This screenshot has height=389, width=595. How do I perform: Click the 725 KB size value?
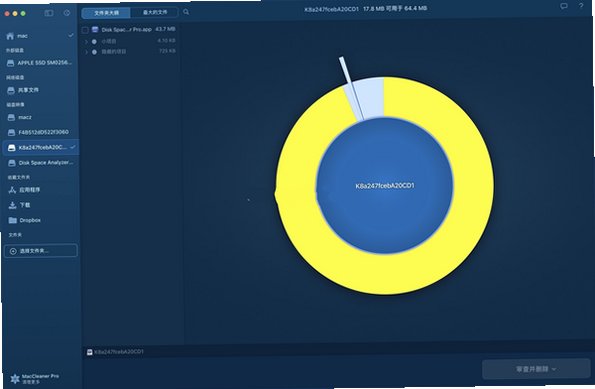coord(167,50)
